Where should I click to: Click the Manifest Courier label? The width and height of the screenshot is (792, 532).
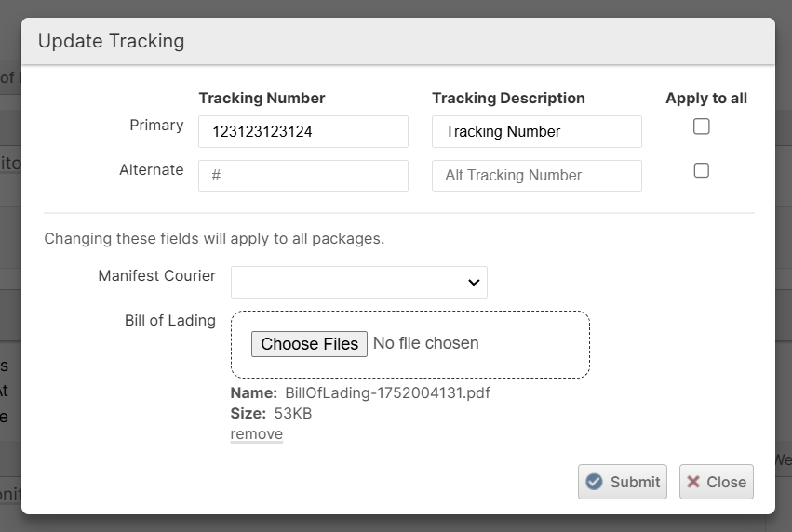pyautogui.click(x=156, y=275)
